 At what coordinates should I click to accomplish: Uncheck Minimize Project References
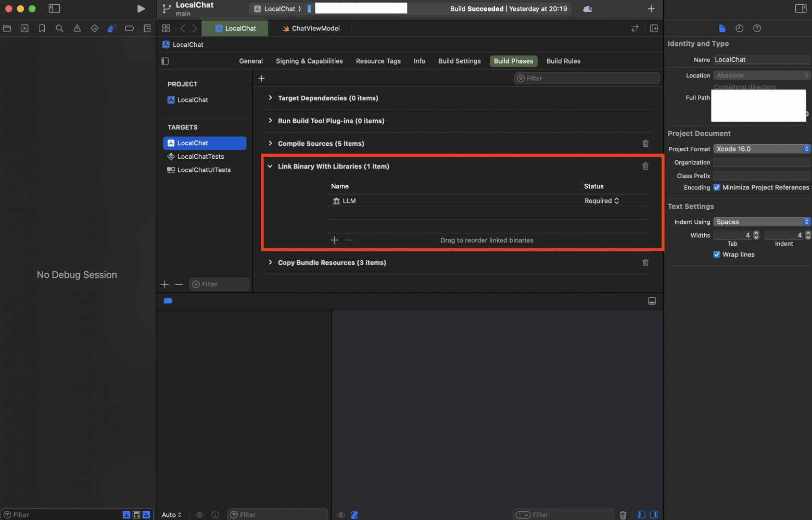tap(717, 187)
